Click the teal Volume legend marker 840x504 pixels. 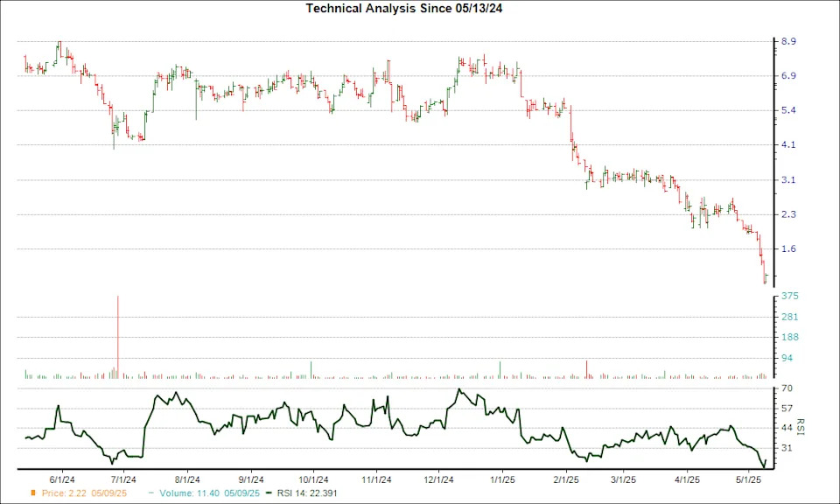(x=151, y=493)
